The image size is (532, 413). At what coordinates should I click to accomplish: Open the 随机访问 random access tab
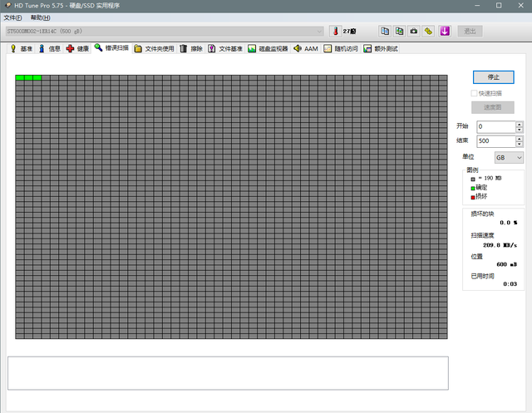click(341, 49)
